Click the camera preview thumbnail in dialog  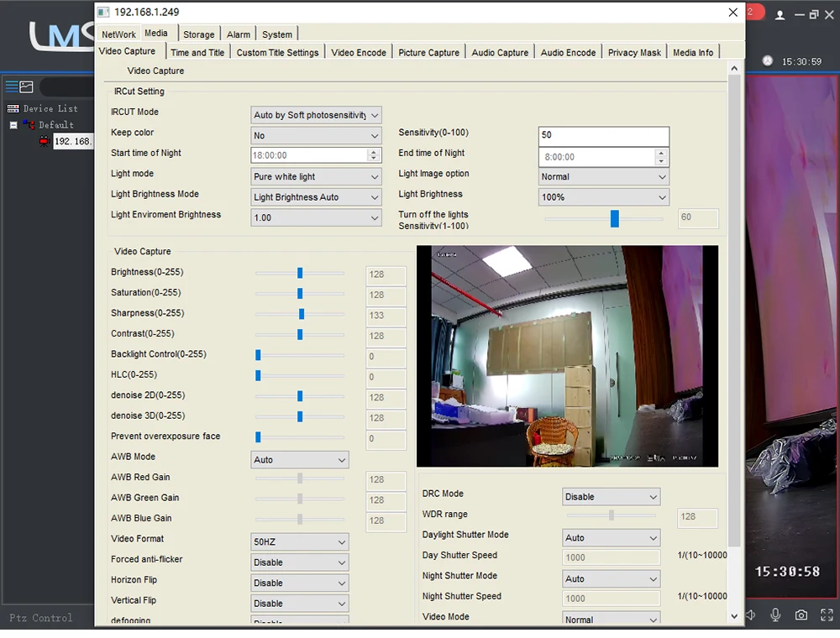point(567,356)
